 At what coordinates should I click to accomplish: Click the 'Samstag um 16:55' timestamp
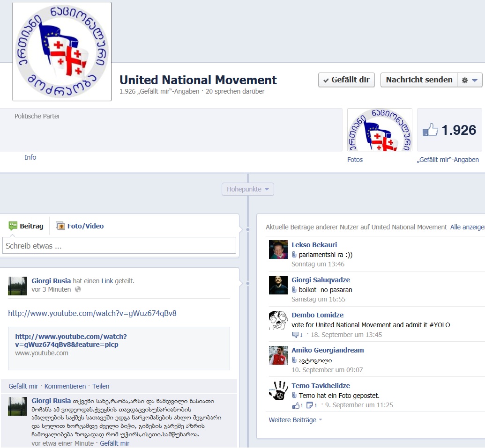[318, 300]
